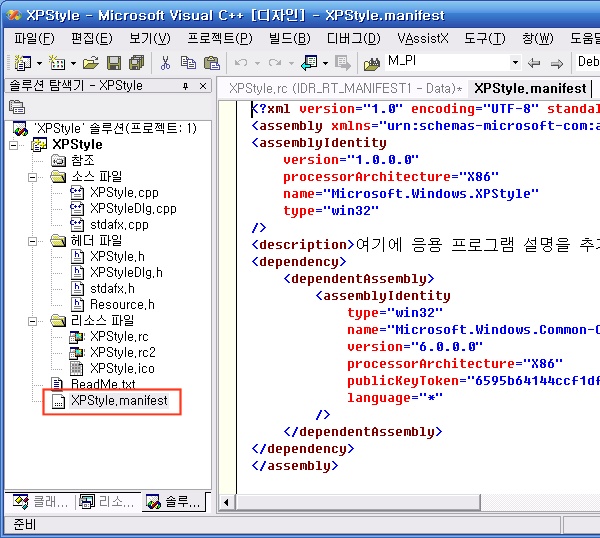Select XPStyleDlg.h header file
600x538 pixels.
(x=126, y=272)
